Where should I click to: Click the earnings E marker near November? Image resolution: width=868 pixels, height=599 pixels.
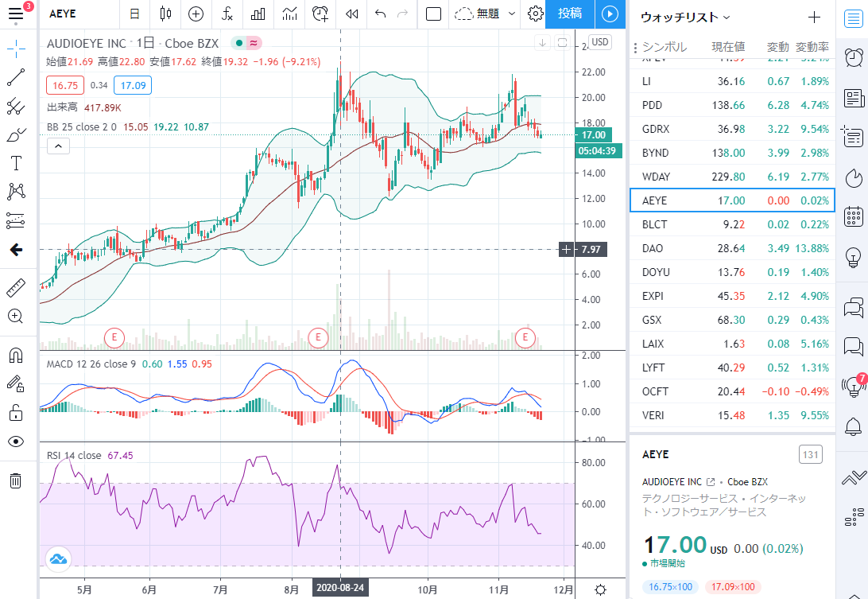[x=525, y=337]
